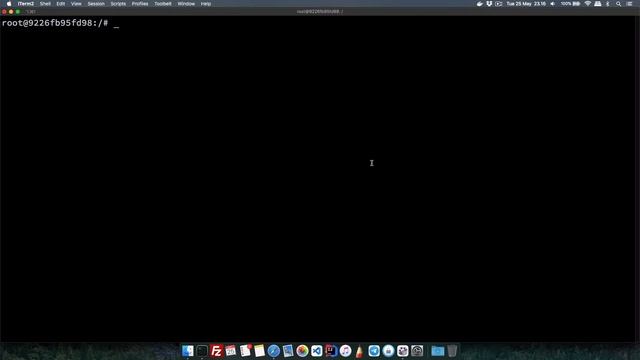The image size is (640, 360).
Task: Open the blue folder stack in the Dock
Action: (438, 351)
